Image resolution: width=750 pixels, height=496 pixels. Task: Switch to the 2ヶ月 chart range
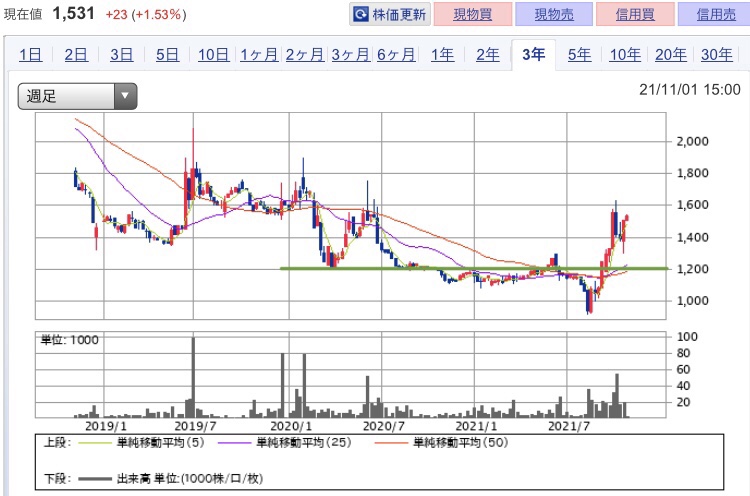coord(305,55)
